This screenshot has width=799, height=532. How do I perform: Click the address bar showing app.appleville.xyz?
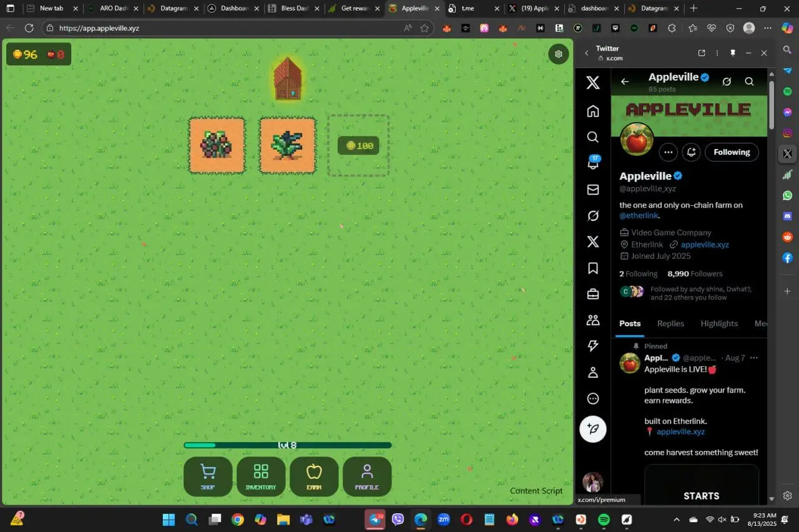(231, 28)
